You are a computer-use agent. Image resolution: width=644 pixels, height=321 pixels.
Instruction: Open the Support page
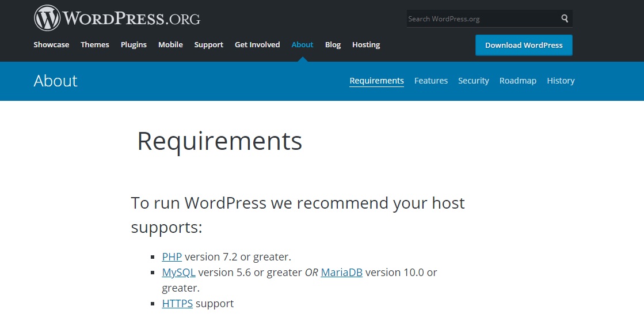208,45
